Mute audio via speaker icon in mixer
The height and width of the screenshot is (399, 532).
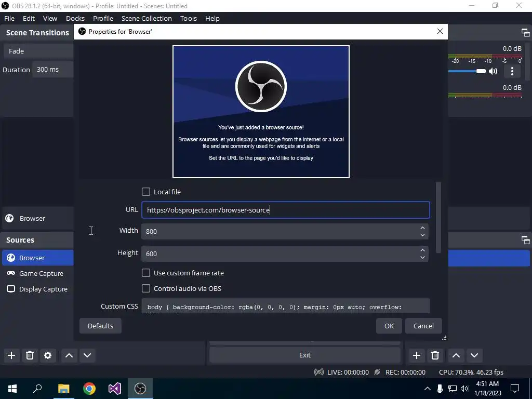tap(493, 71)
